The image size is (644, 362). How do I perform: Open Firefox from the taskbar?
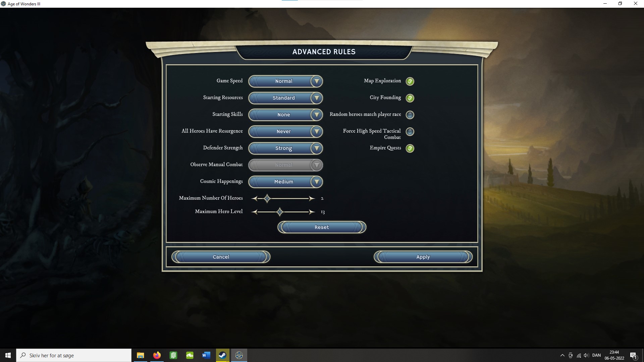click(x=157, y=355)
